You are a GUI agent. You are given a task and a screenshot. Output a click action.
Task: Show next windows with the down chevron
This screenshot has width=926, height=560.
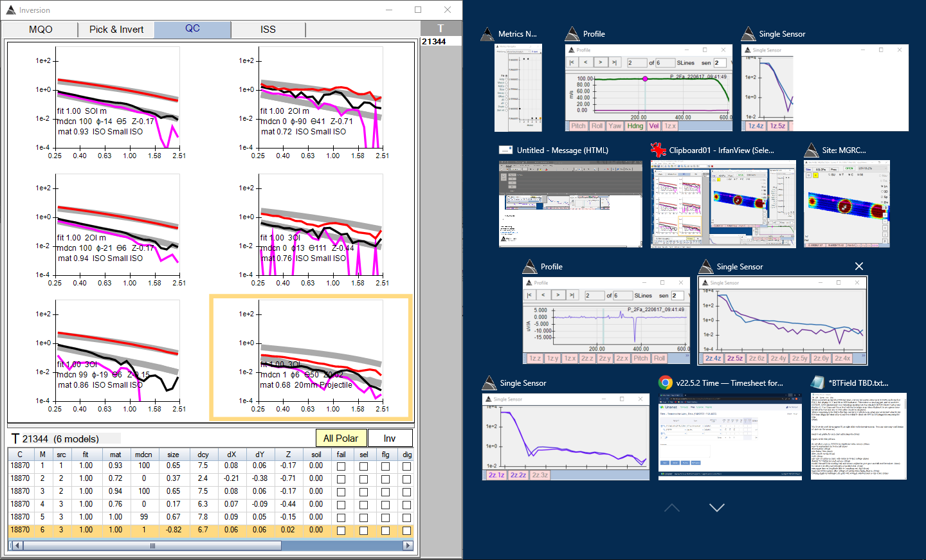(716, 507)
